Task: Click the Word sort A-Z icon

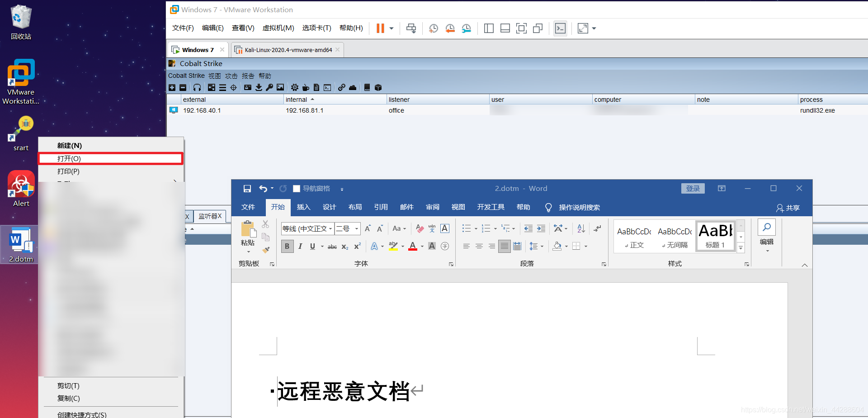Action: pos(581,229)
